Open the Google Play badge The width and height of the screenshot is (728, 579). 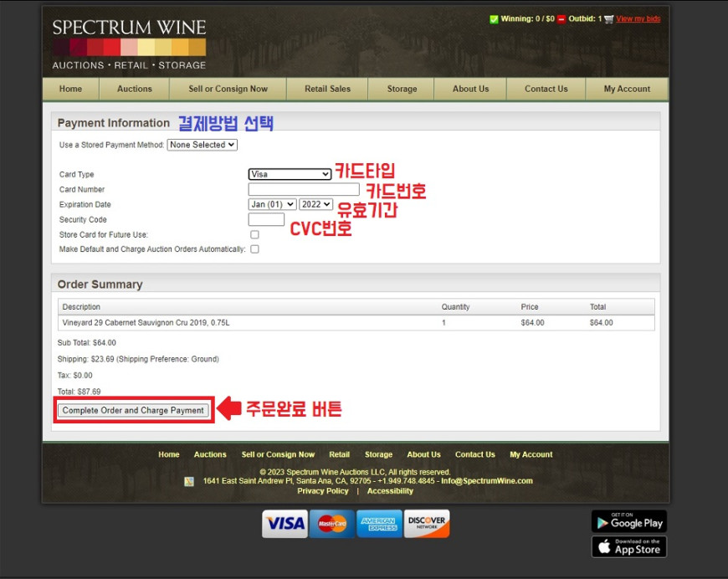(x=629, y=521)
